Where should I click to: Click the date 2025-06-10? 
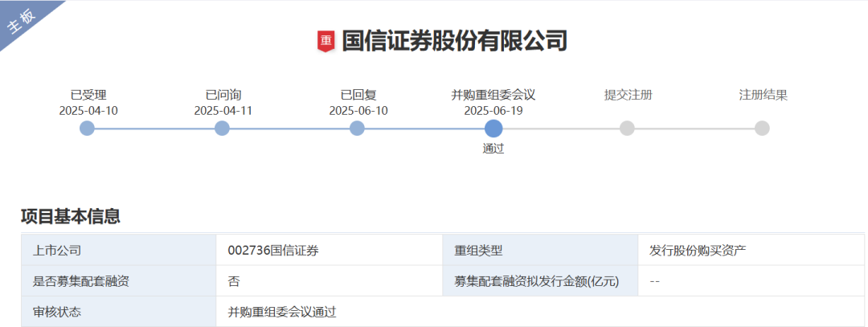[x=358, y=111]
